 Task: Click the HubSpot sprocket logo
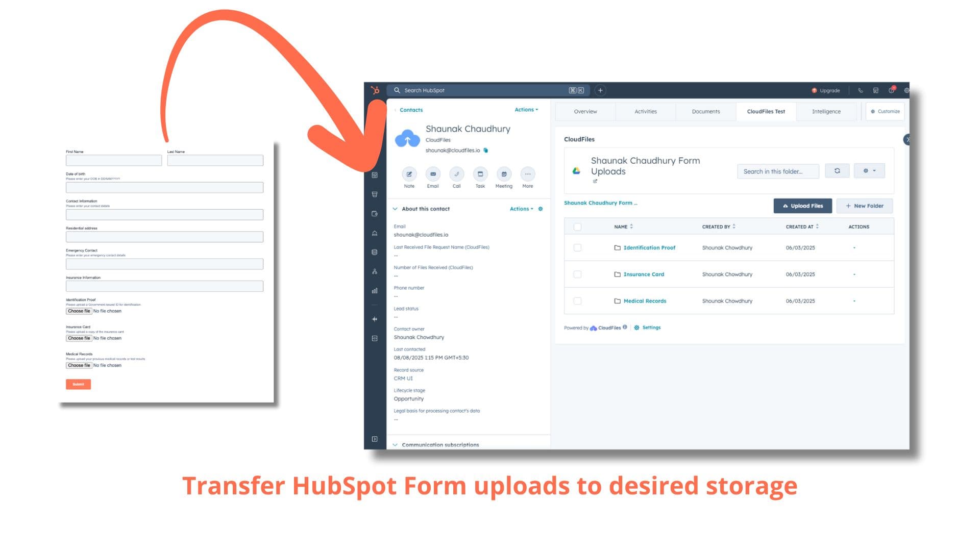point(375,90)
